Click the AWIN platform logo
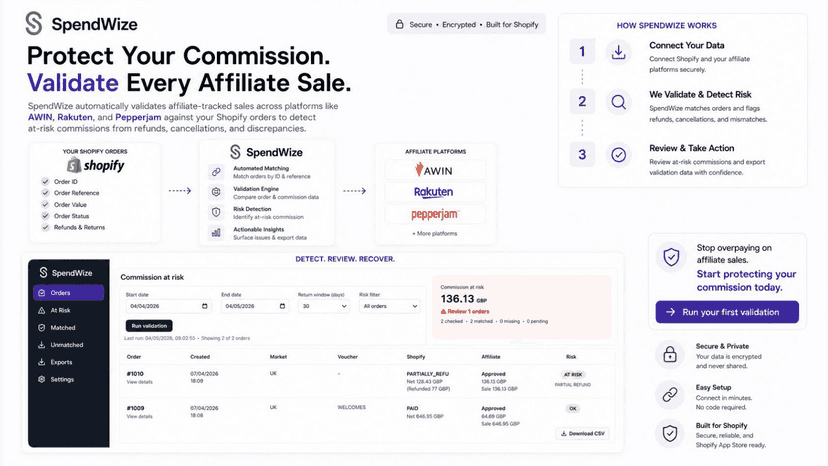This screenshot has height=466, width=828. pyautogui.click(x=434, y=170)
